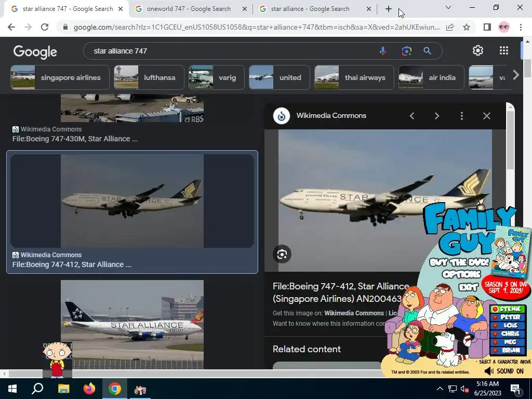Filter by thai airways chip
Viewport: 532px width, 399px height.
354,77
